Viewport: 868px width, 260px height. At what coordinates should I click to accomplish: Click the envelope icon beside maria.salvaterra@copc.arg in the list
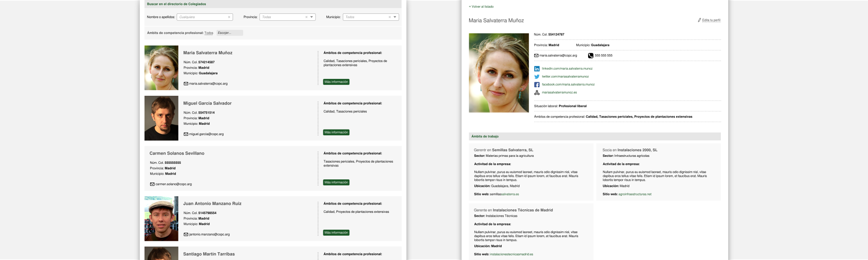click(x=186, y=84)
